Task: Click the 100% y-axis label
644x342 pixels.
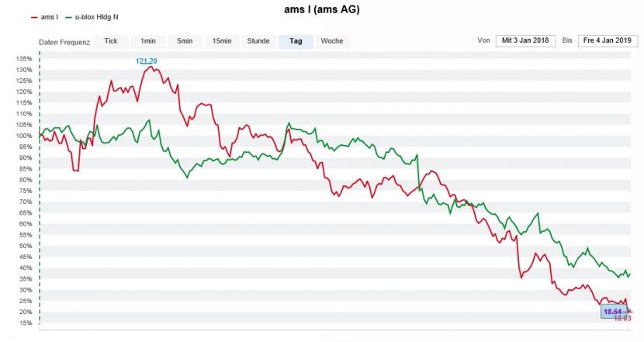Action: (24, 136)
